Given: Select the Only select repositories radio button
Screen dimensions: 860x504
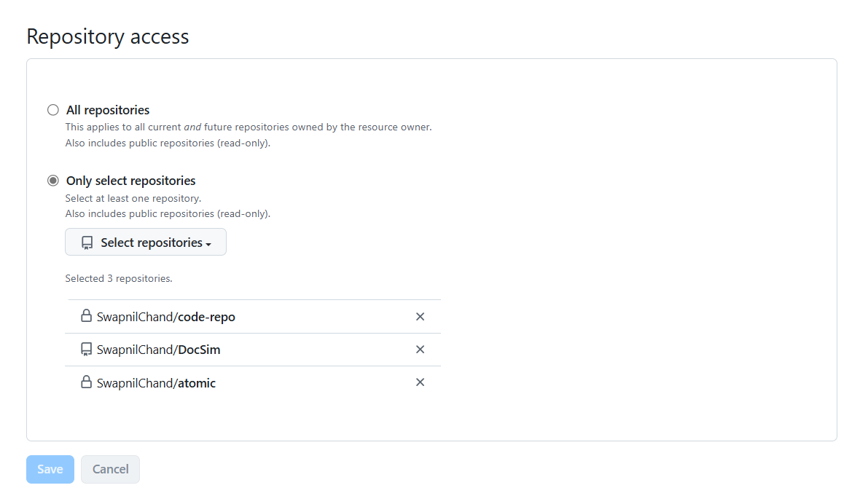Looking at the screenshot, I should [52, 180].
